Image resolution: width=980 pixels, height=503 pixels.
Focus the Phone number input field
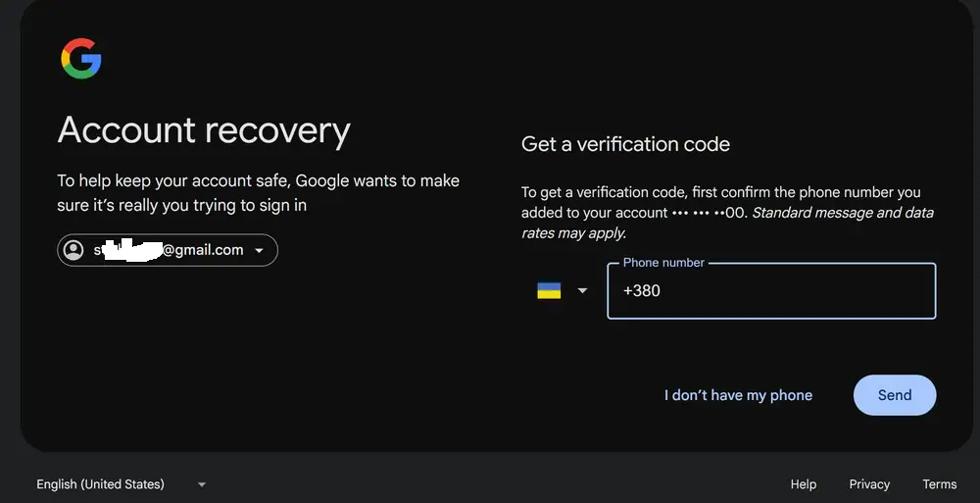pos(771,291)
